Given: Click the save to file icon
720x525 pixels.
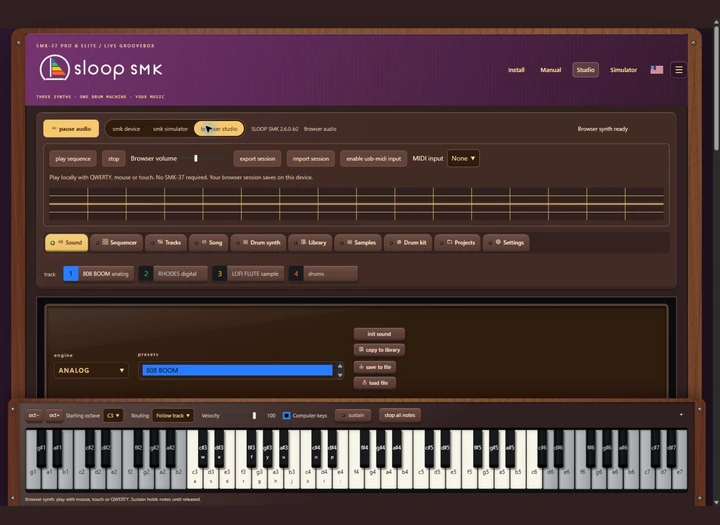Looking at the screenshot, I should [361, 367].
